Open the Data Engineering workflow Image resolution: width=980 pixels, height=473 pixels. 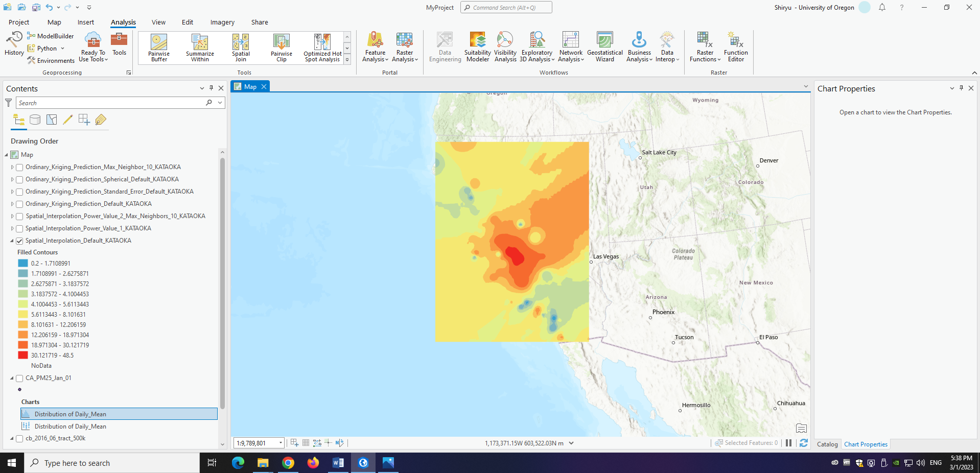(444, 47)
